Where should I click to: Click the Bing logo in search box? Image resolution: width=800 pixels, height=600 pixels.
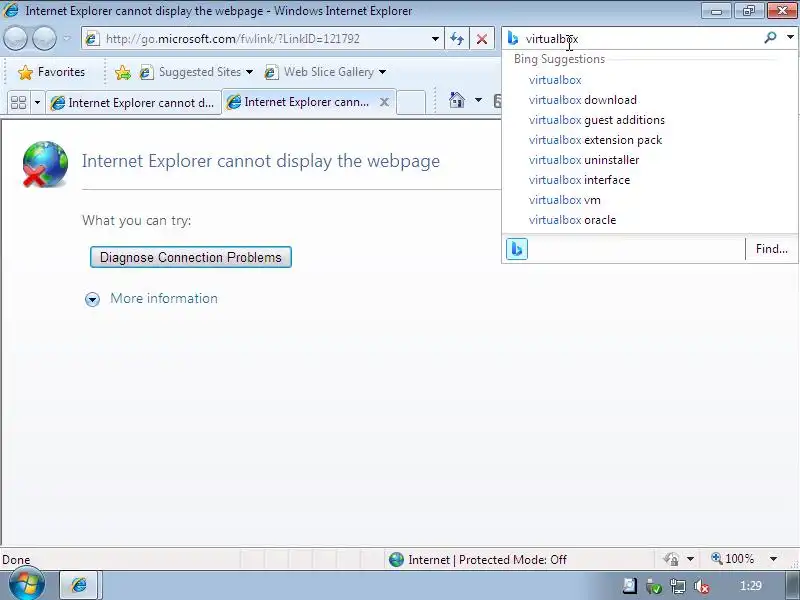(x=513, y=38)
